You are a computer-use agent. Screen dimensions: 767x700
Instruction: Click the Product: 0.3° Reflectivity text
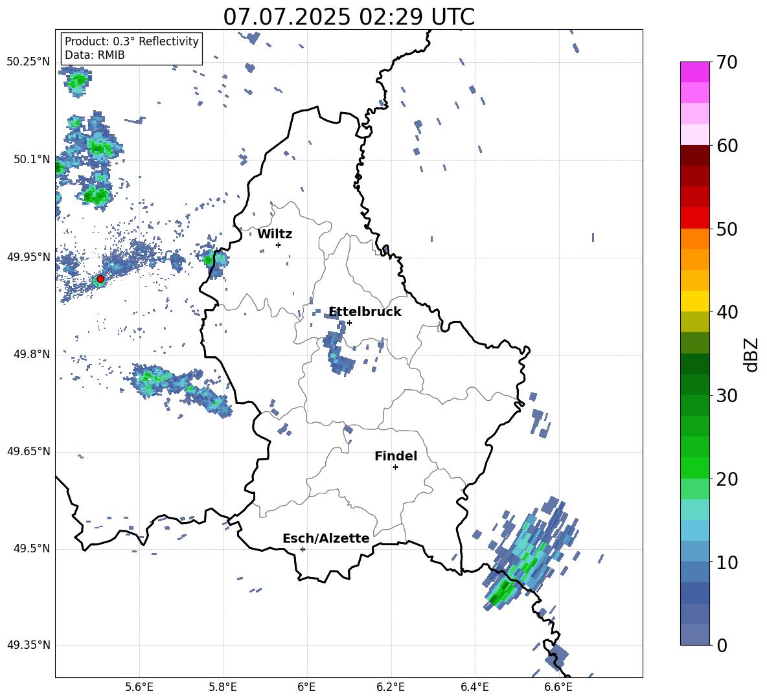(132, 41)
